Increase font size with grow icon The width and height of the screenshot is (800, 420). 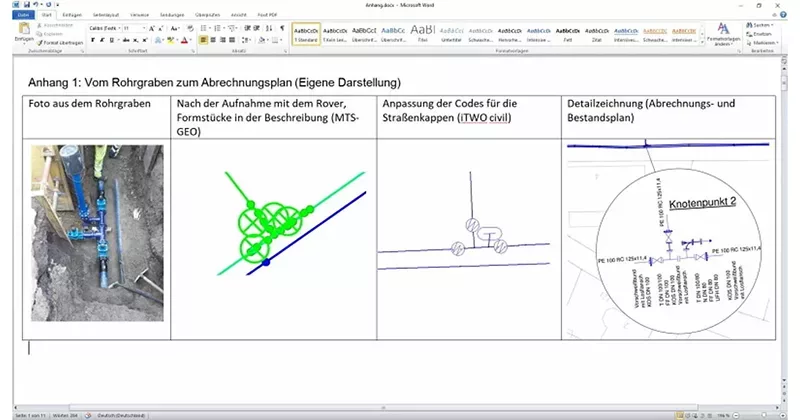[x=152, y=29]
